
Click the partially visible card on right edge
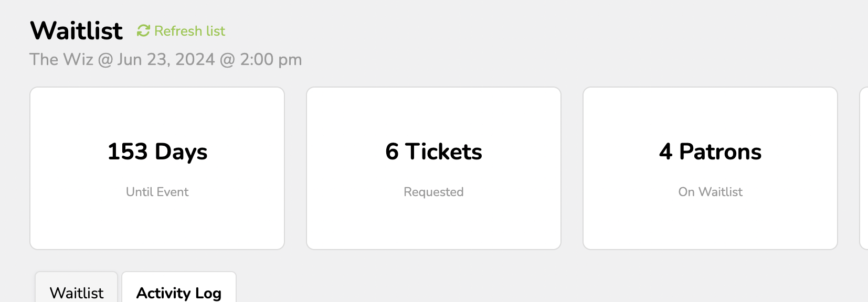865,168
